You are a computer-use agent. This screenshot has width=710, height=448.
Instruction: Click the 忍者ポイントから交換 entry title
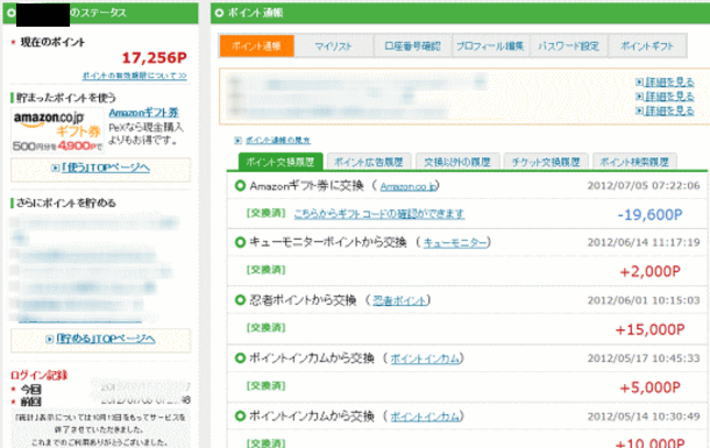click(x=303, y=300)
